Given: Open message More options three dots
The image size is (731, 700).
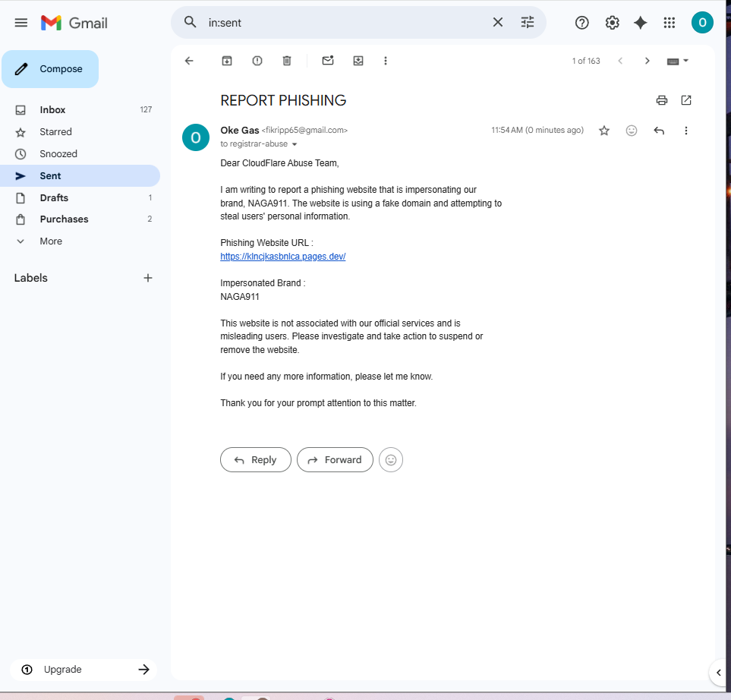Looking at the screenshot, I should coord(685,131).
